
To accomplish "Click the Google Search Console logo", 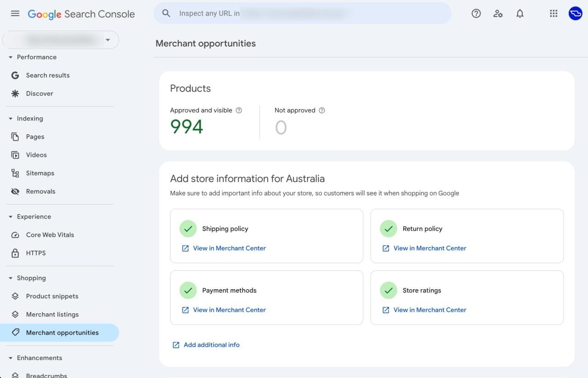I will 81,14.
